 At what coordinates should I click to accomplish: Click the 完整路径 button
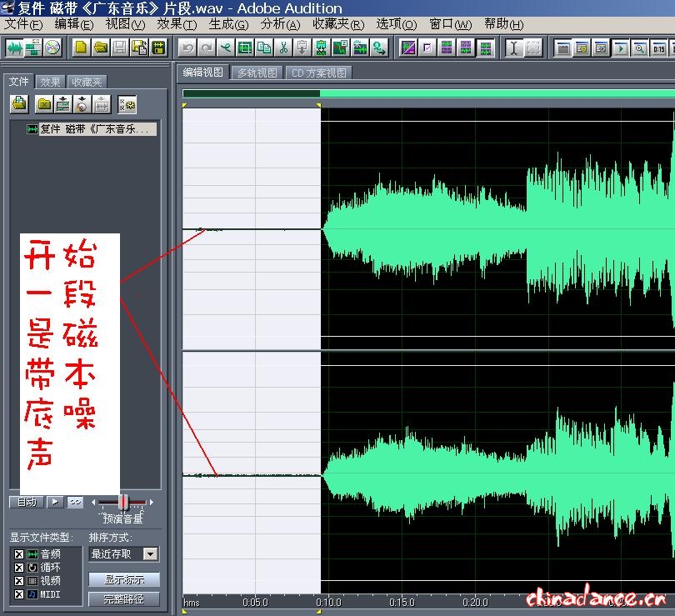click(x=123, y=598)
